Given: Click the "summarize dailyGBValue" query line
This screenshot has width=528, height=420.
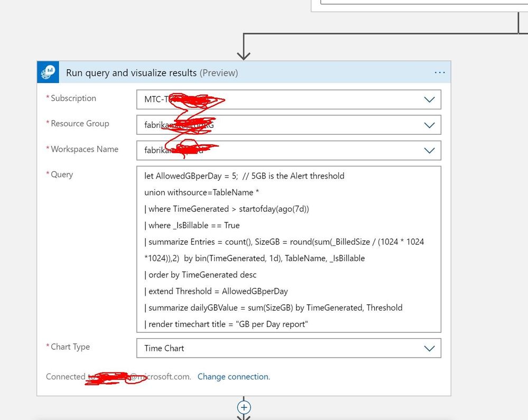Looking at the screenshot, I should (273, 308).
